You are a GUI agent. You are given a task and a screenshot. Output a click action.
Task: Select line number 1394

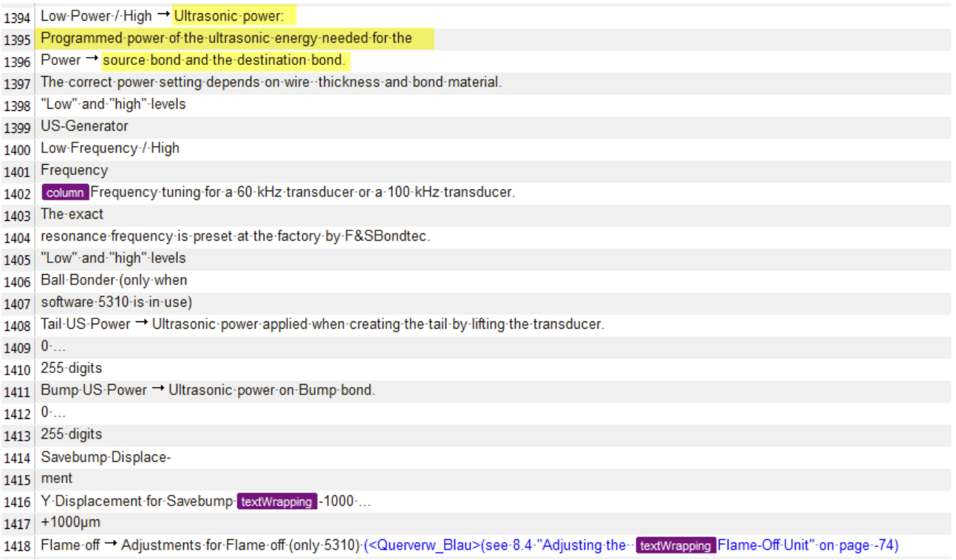point(16,16)
